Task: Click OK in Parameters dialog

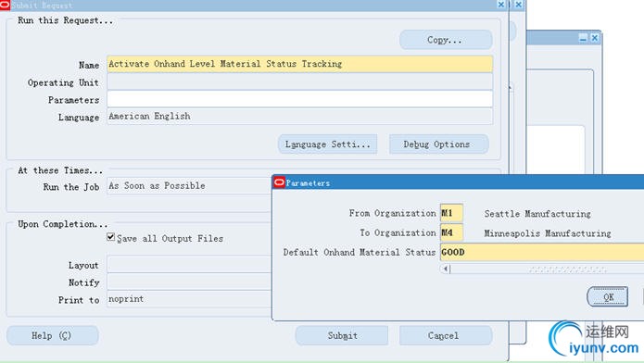Action: pyautogui.click(x=608, y=296)
